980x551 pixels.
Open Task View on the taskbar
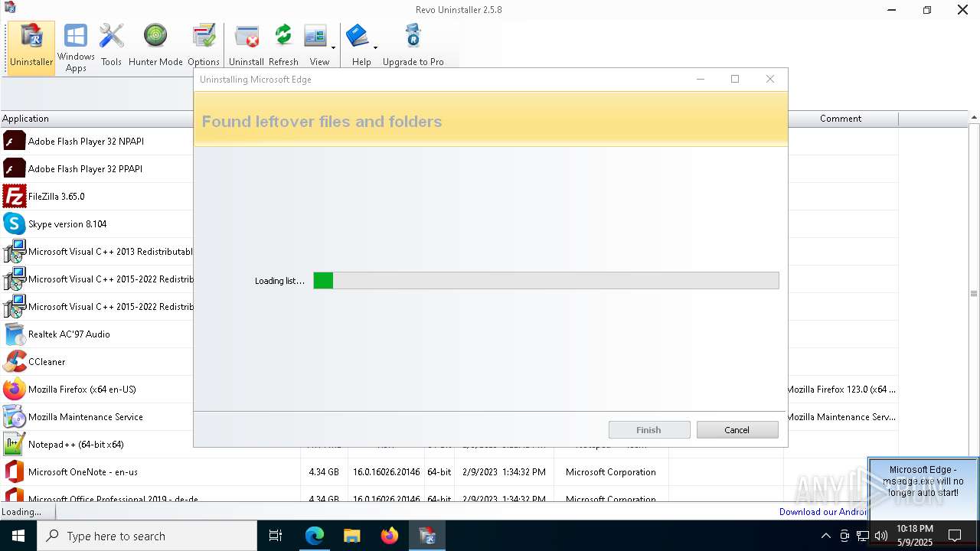click(276, 536)
